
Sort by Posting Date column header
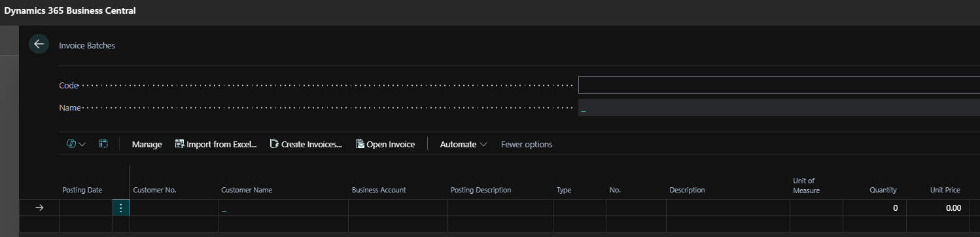(82, 190)
